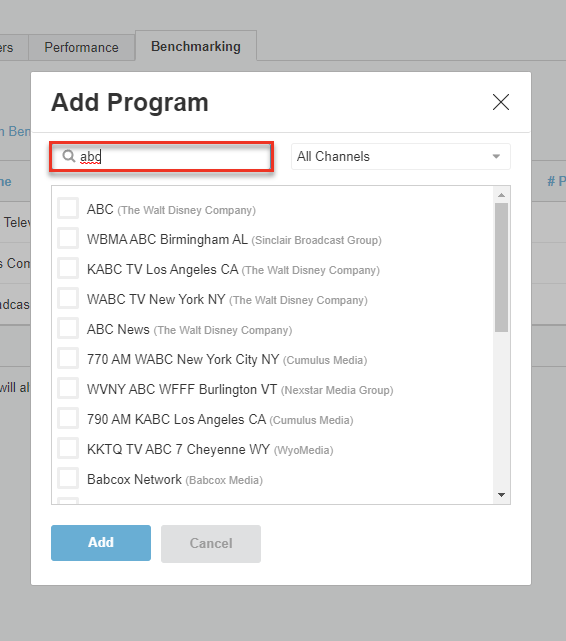Tick WABC TV New York NY checkbox
This screenshot has height=641, width=566.
tap(68, 298)
